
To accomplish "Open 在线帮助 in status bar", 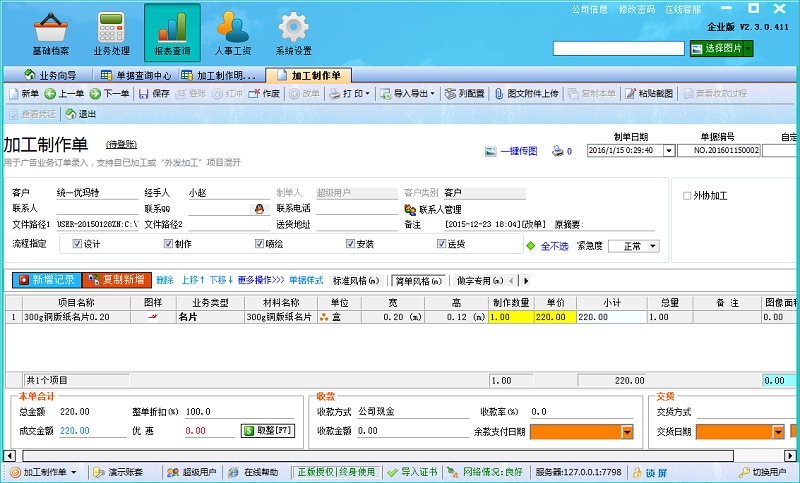I will pyautogui.click(x=254, y=472).
